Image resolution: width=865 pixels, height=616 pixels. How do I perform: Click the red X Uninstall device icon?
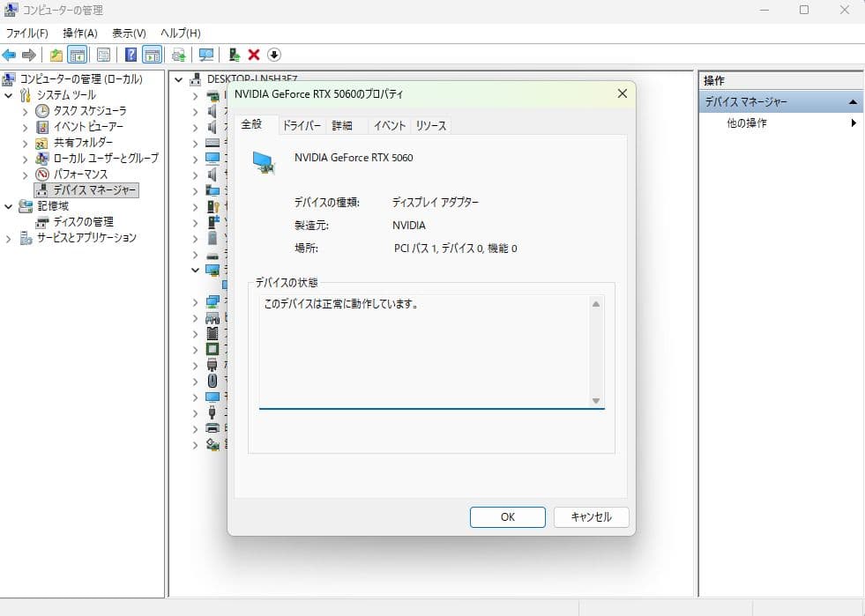click(254, 55)
